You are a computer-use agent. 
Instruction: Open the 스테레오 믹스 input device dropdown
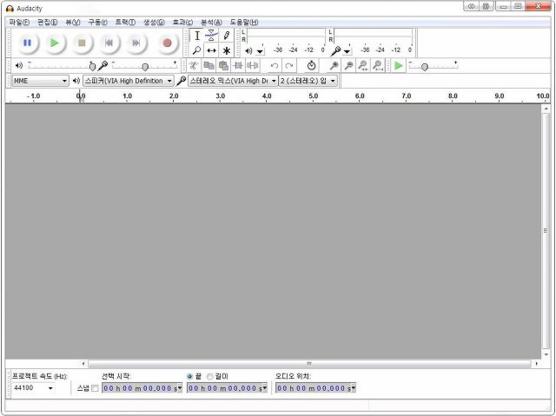click(233, 81)
